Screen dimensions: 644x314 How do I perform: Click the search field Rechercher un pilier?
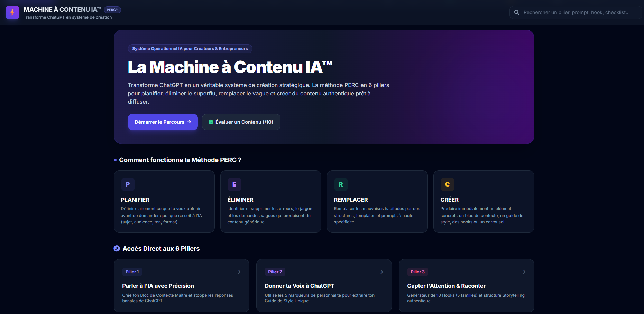576,12
